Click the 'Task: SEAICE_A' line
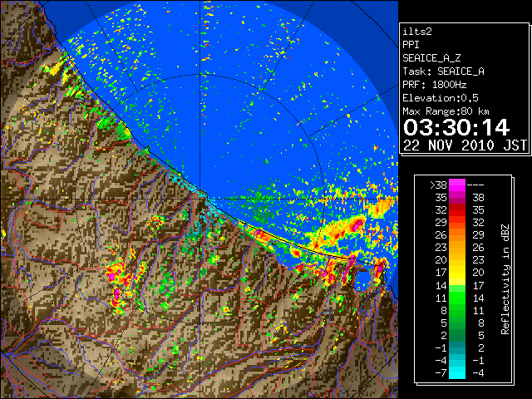This screenshot has height=399, width=532. tap(443, 71)
